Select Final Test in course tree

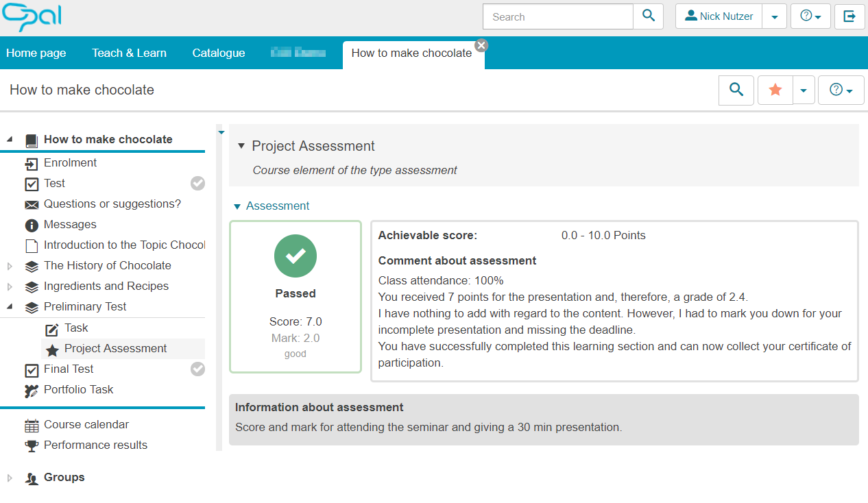(x=69, y=369)
